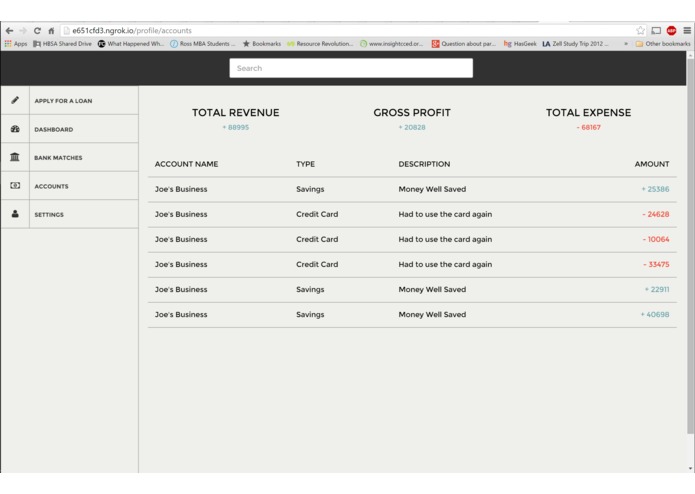Viewport: 695px width, 494px height.
Task: Go to the browser home icon
Action: [x=51, y=31]
